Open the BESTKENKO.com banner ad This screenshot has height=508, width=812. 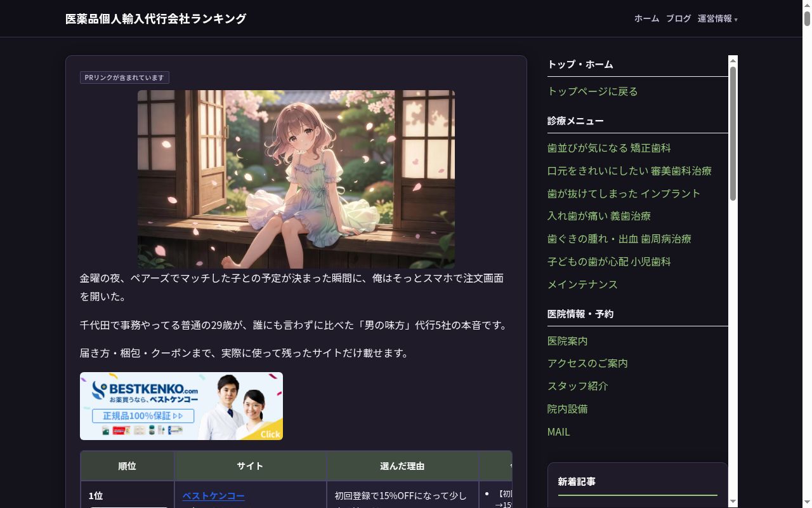[x=181, y=406]
